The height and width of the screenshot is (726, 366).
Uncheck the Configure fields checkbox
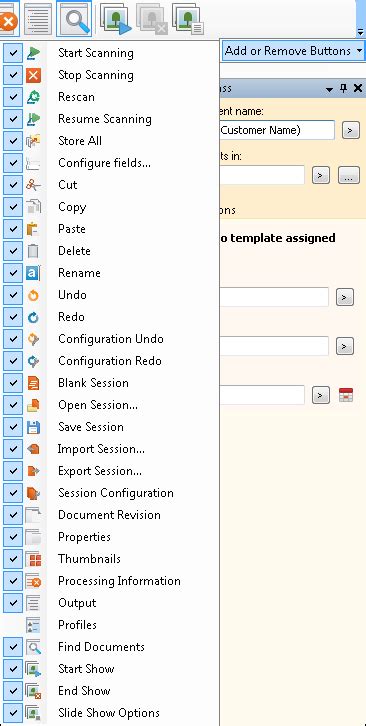pyautogui.click(x=13, y=163)
